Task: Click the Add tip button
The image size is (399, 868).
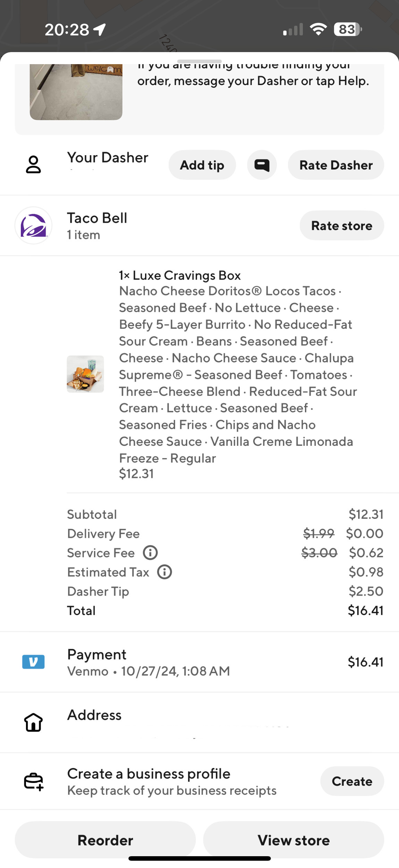Action: pyautogui.click(x=202, y=165)
